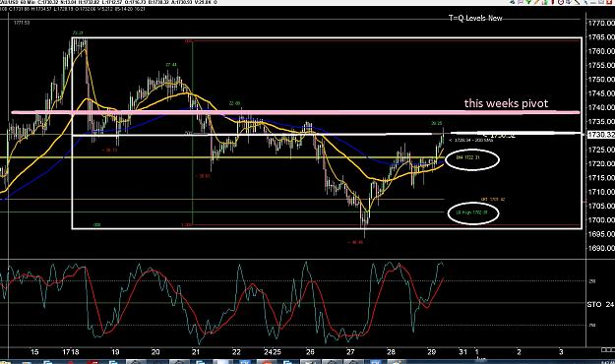
Task: Select the 1725.00 price axis label
Action: (x=601, y=150)
